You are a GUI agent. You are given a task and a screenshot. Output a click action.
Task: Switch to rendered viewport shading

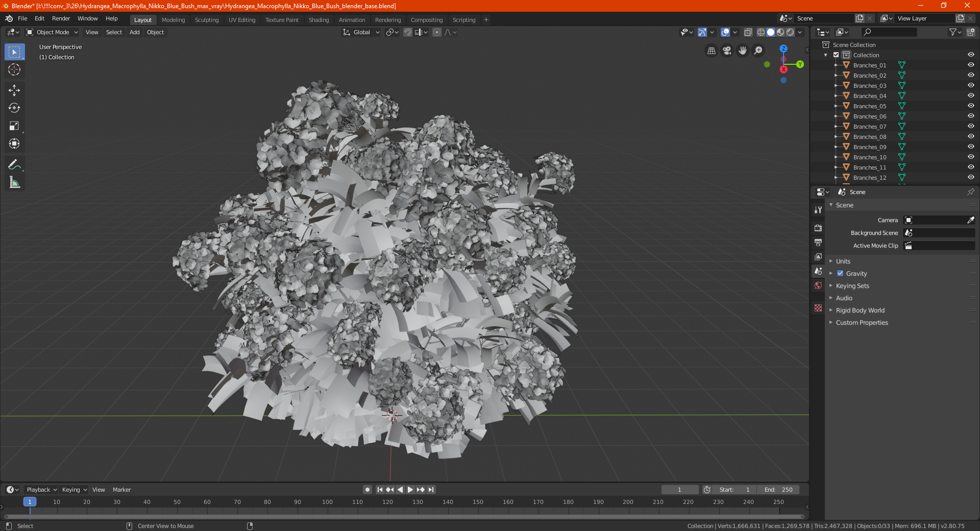(790, 32)
